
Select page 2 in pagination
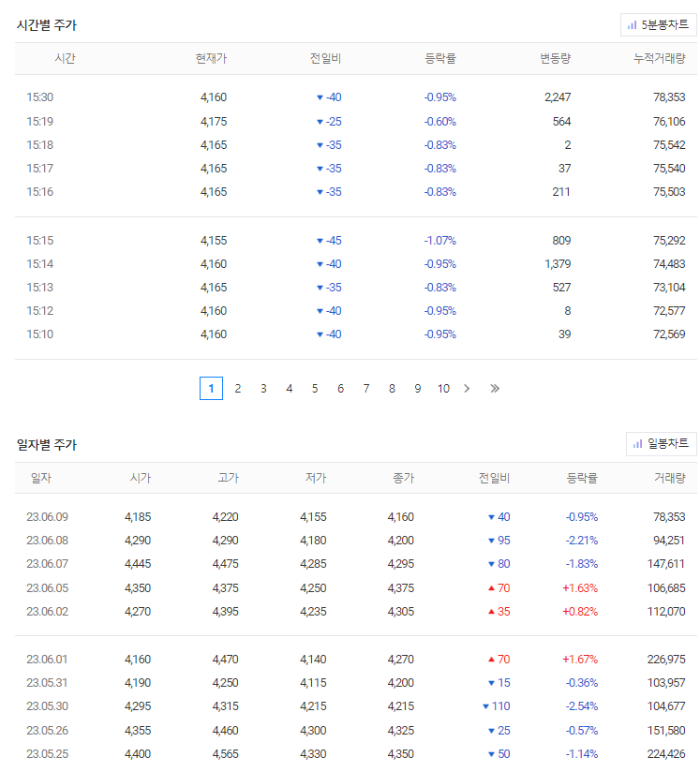point(238,389)
